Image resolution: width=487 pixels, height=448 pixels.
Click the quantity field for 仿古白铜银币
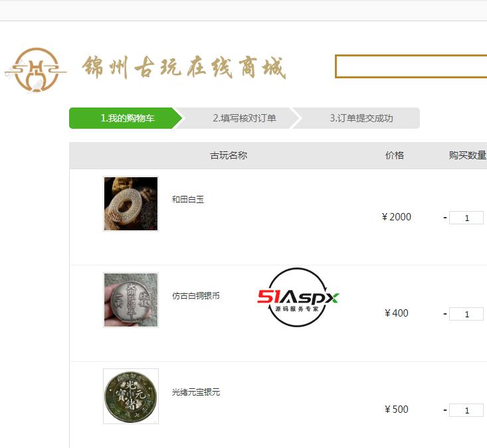(466, 314)
